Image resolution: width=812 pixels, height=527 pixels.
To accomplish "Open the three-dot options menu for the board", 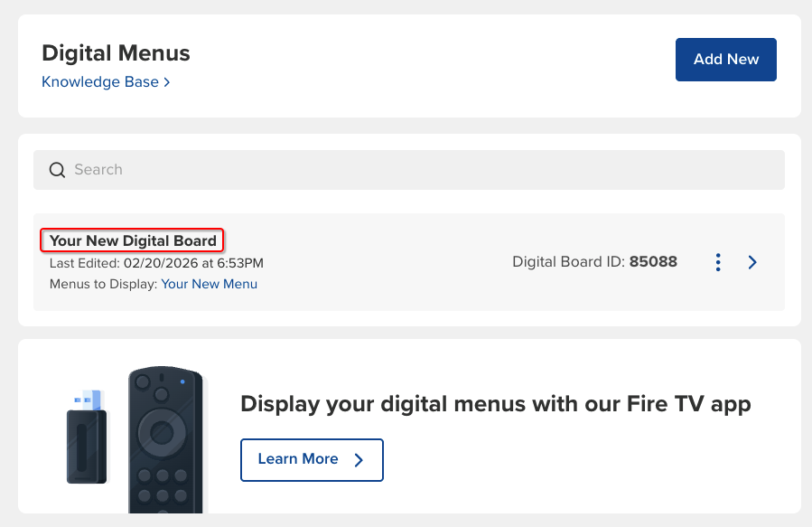I will [x=718, y=262].
